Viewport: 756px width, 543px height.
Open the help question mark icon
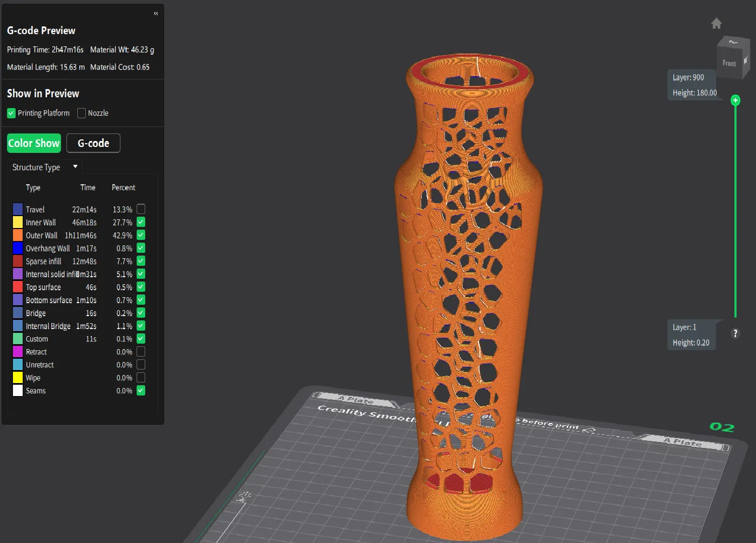tap(735, 333)
